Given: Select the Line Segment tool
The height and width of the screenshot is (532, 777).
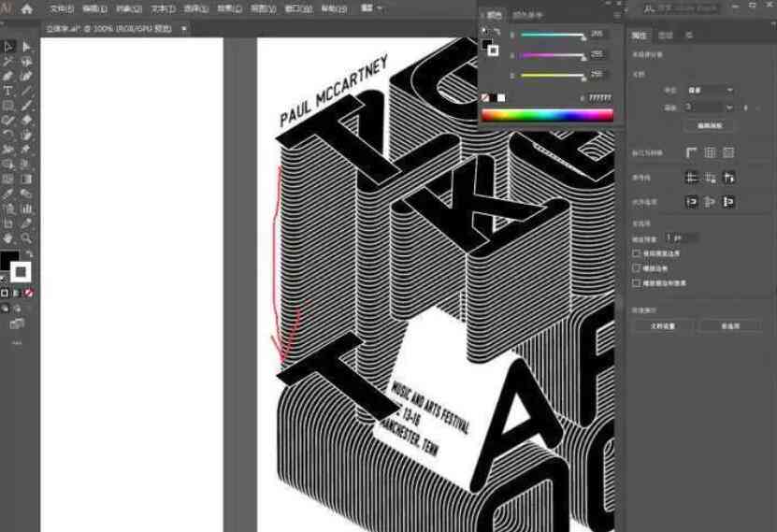Looking at the screenshot, I should tap(26, 91).
